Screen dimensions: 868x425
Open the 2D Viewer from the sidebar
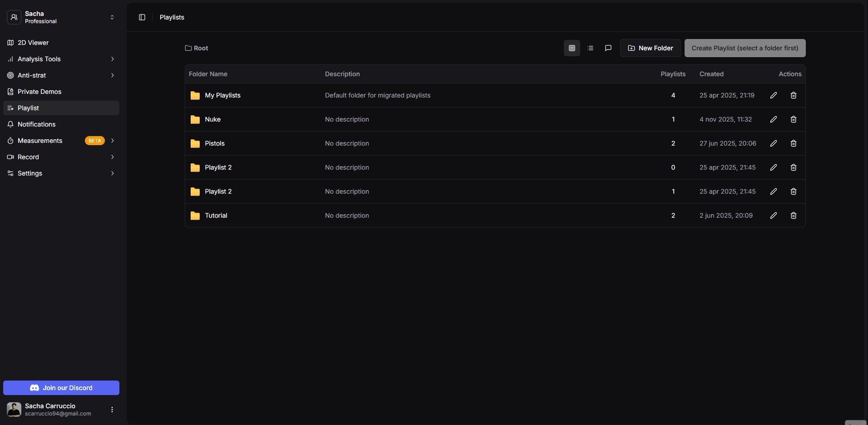[33, 42]
